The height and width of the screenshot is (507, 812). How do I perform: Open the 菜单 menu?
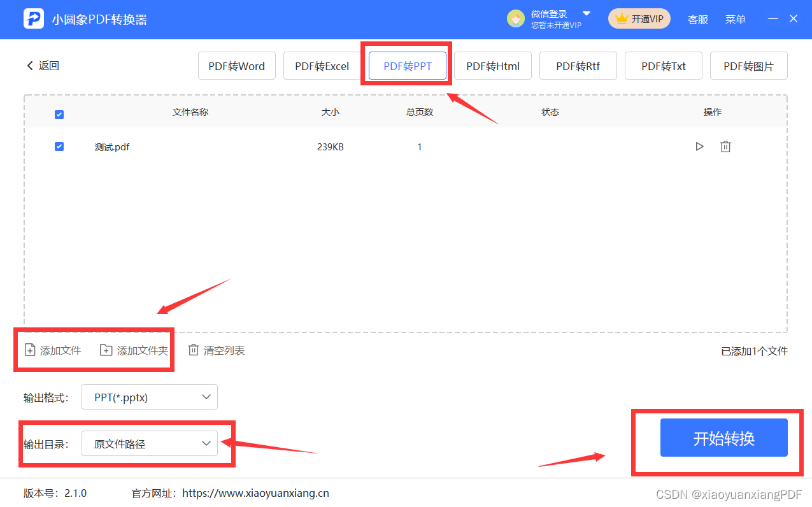pyautogui.click(x=735, y=20)
